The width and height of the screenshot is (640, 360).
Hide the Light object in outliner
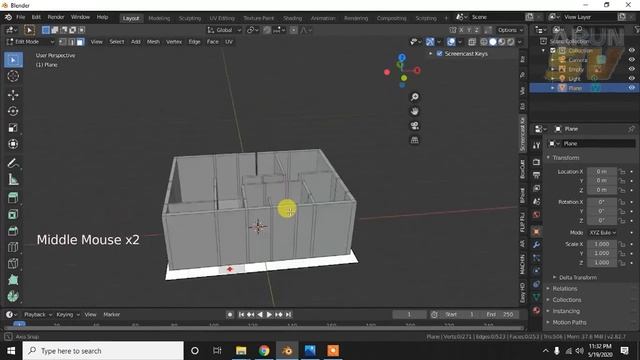point(631,78)
